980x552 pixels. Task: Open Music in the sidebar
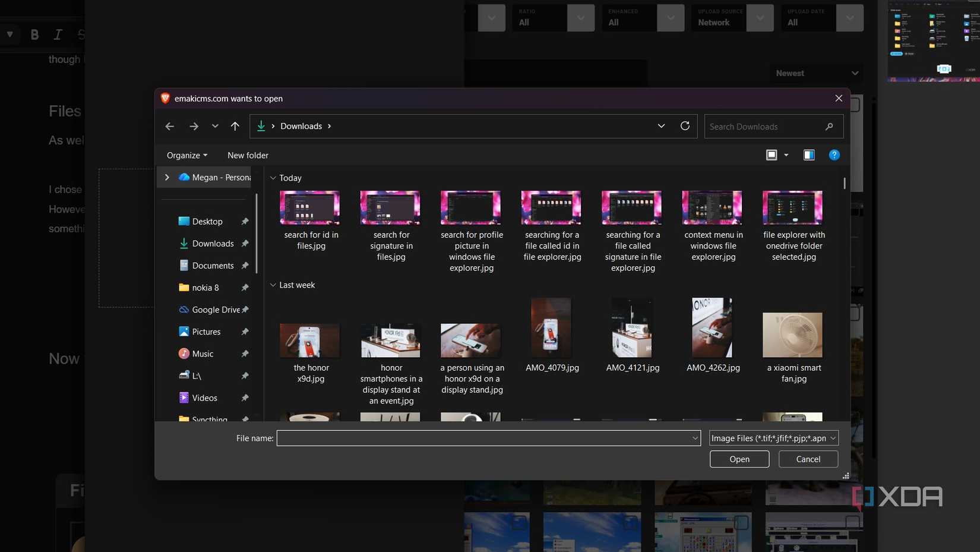pyautogui.click(x=203, y=354)
